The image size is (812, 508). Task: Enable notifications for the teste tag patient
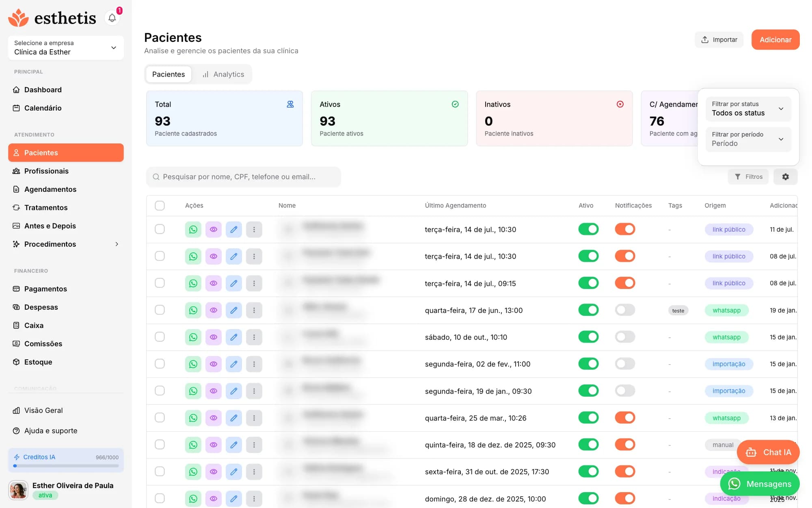(625, 310)
